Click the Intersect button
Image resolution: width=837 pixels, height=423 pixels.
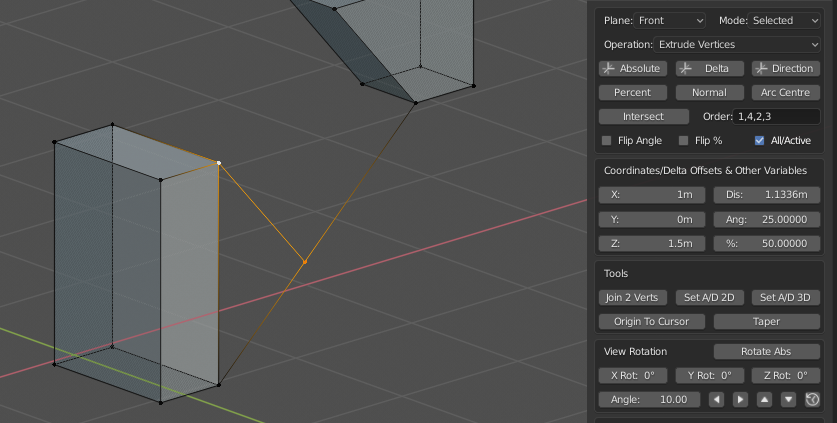click(643, 116)
